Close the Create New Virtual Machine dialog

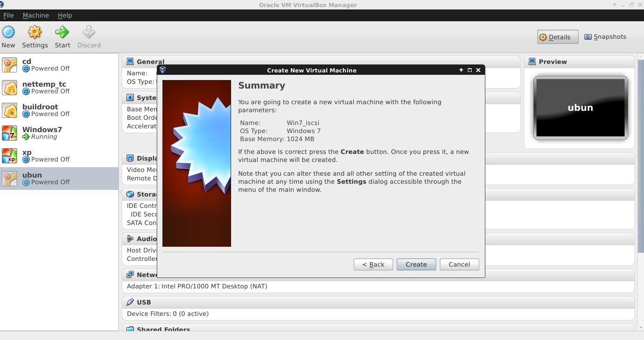coord(478,70)
